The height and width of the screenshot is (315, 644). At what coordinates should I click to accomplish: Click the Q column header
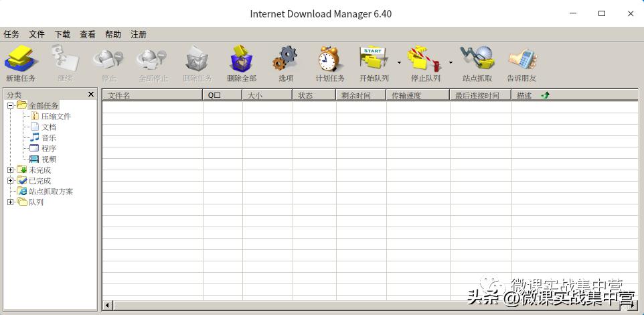(x=222, y=95)
